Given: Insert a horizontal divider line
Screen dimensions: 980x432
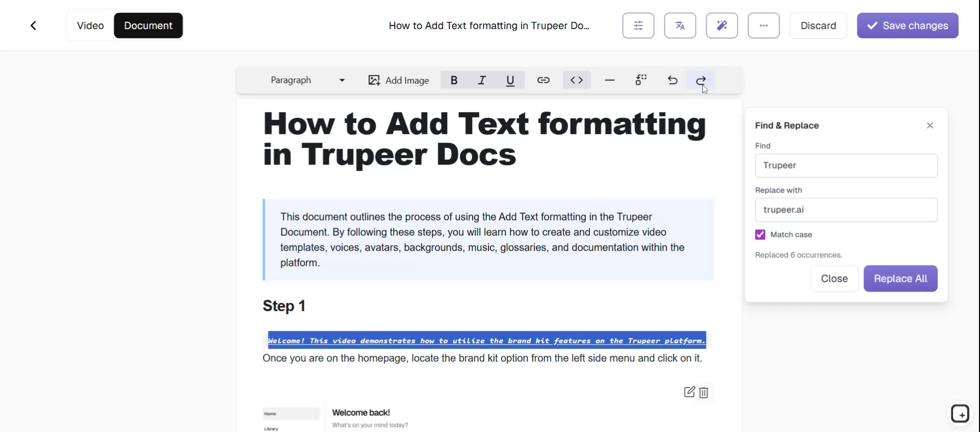Looking at the screenshot, I should click(609, 80).
